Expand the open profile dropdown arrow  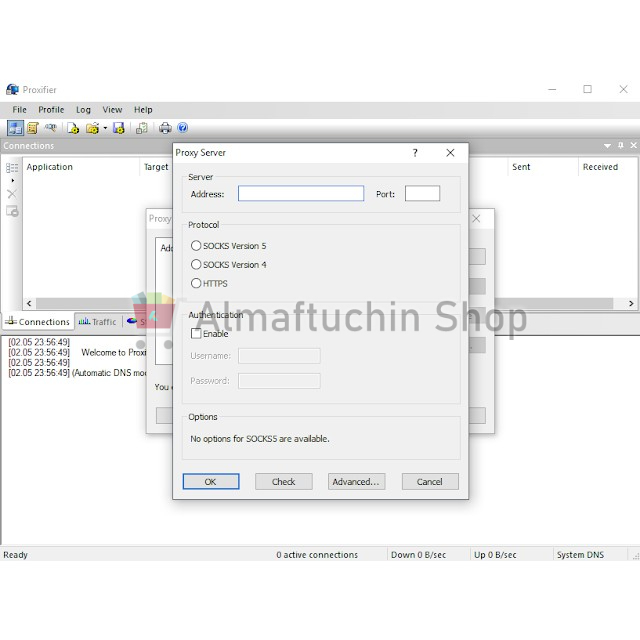(x=105, y=128)
